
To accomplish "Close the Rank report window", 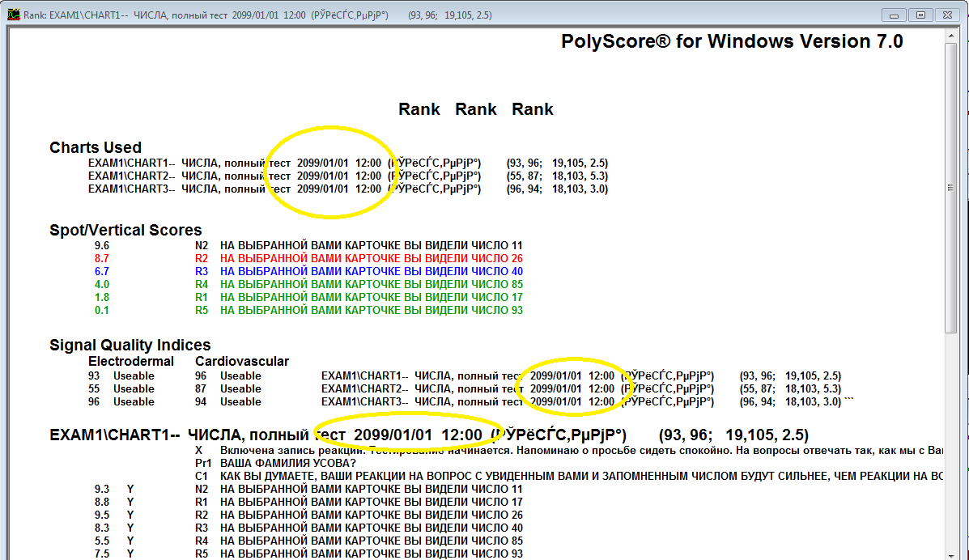I will point(947,15).
